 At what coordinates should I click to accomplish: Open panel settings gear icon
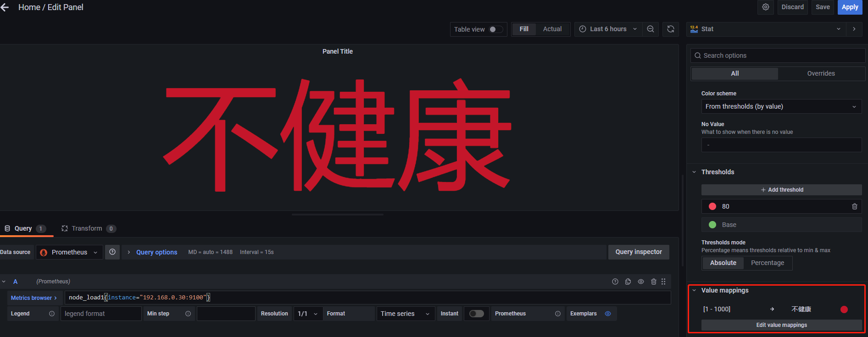tap(766, 7)
